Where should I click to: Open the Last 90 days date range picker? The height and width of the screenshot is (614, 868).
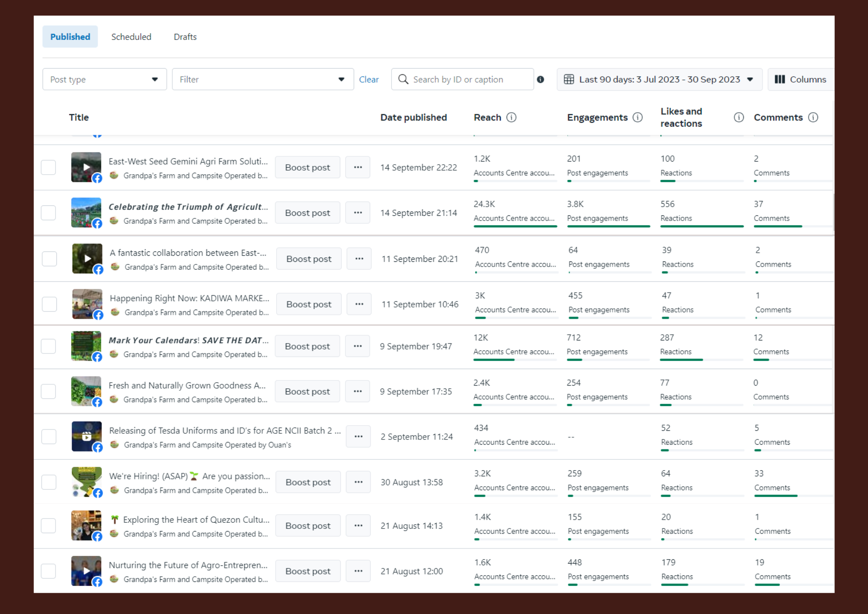pos(659,79)
